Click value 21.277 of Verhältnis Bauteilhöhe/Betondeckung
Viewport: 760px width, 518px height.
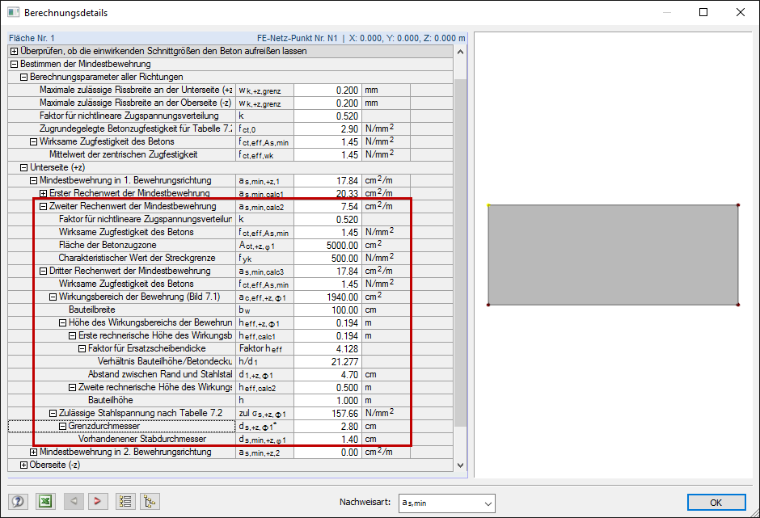pyautogui.click(x=345, y=362)
